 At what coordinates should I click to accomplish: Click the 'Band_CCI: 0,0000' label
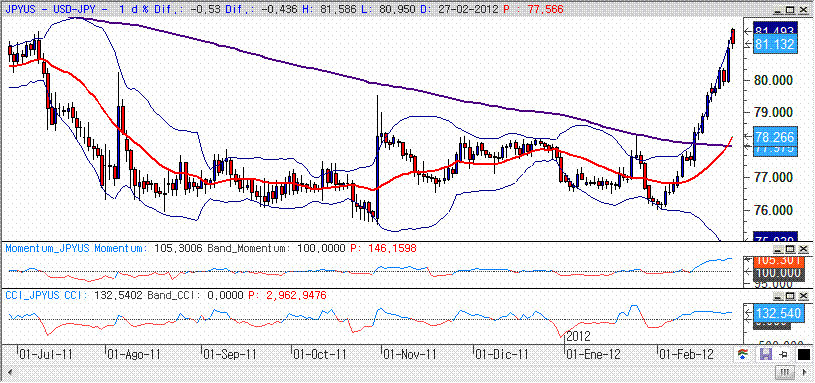coord(195,295)
